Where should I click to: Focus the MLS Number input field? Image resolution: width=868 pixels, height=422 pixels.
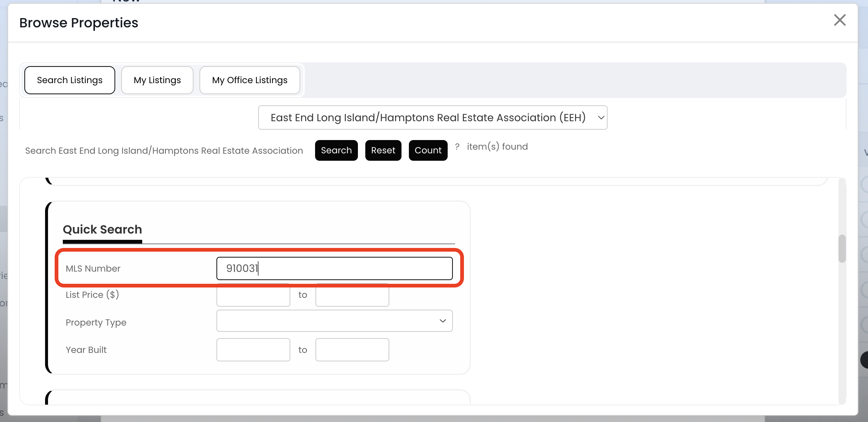(334, 269)
